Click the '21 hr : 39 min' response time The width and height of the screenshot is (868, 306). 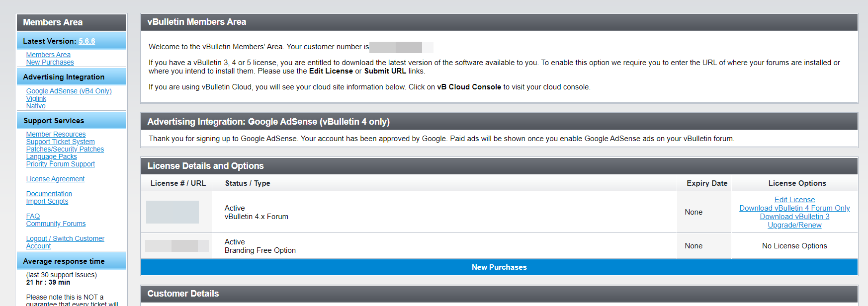[x=48, y=282]
